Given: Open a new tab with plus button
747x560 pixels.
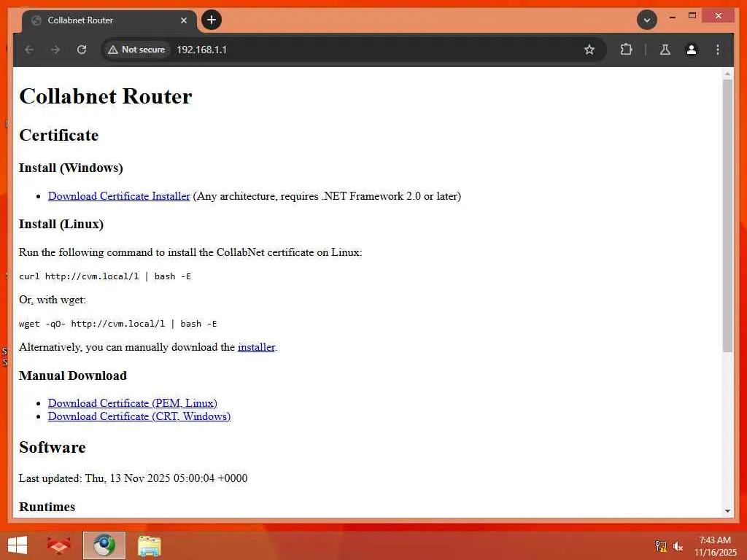Looking at the screenshot, I should coord(212,20).
